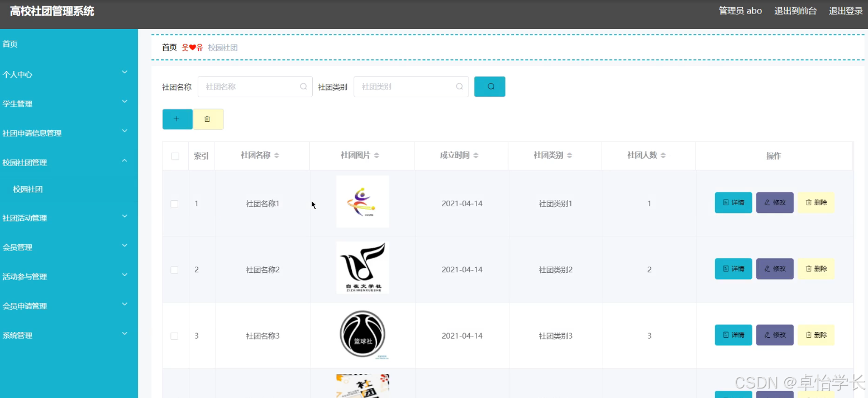Image resolution: width=868 pixels, height=398 pixels.
Task: Click 删除 for 社团名称3 row
Action: pyautogui.click(x=816, y=335)
